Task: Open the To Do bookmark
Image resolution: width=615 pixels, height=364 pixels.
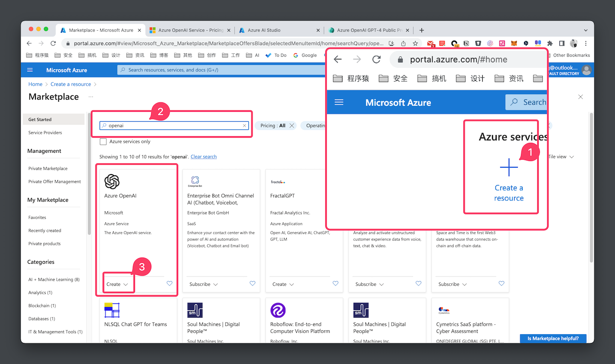Action: [276, 55]
